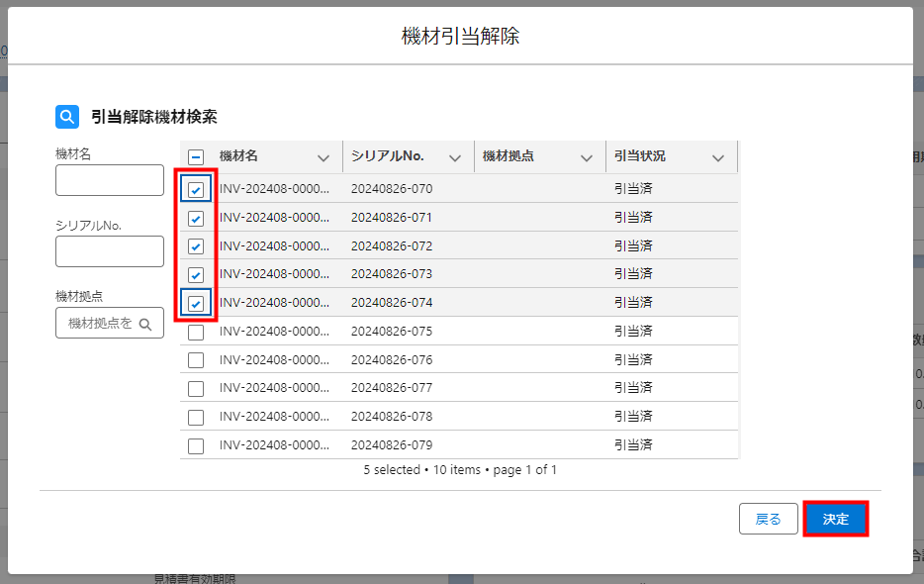Image resolution: width=924 pixels, height=584 pixels.
Task: Tick the checkbox for serial 20240826-079
Action: [x=196, y=445]
